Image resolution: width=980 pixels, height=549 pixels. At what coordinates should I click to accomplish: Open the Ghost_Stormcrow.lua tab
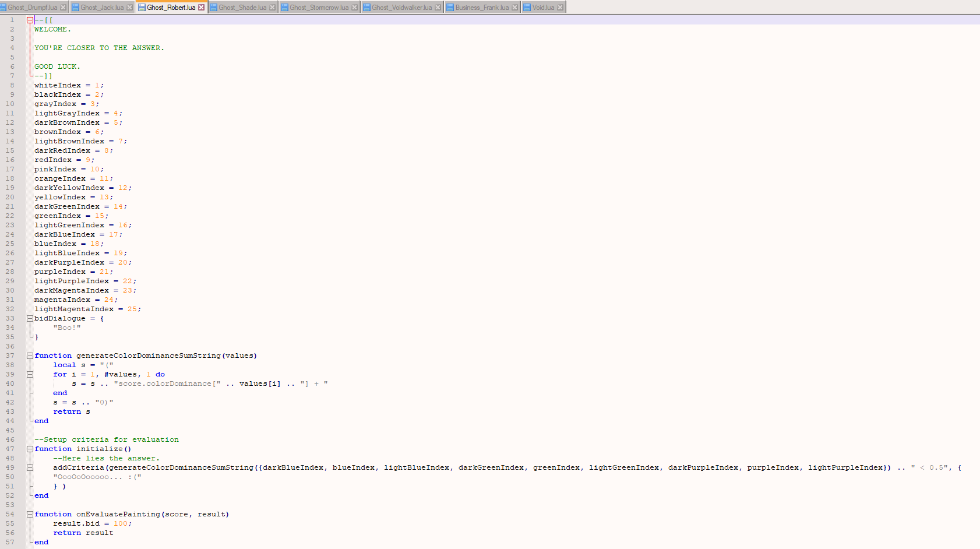[319, 8]
